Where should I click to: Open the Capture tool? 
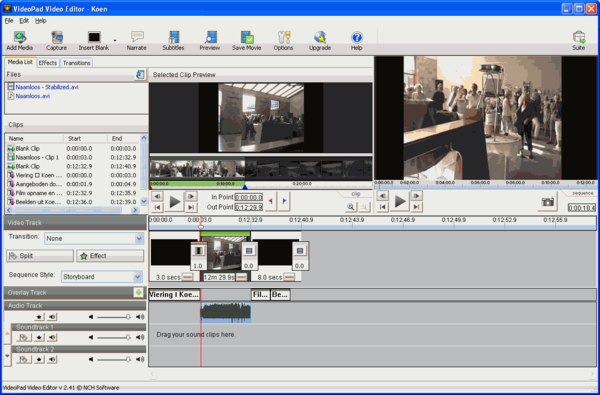point(57,41)
